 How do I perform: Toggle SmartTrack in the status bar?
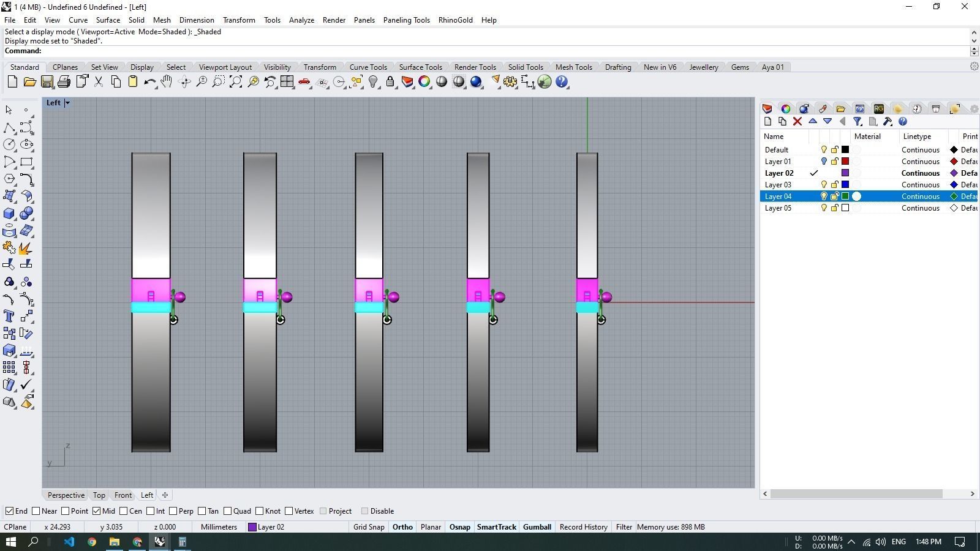[x=497, y=527]
